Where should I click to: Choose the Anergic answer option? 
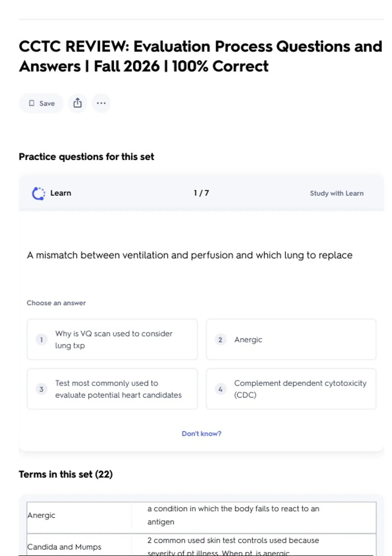[291, 339]
